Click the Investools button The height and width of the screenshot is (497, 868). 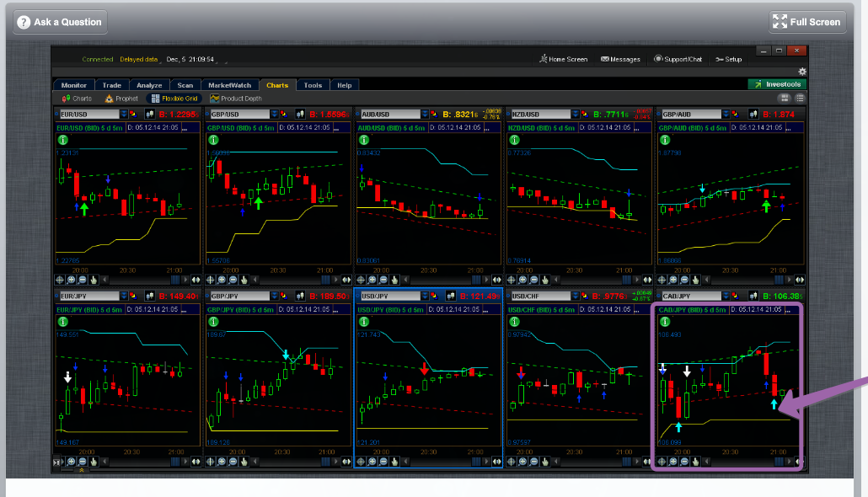tap(777, 84)
